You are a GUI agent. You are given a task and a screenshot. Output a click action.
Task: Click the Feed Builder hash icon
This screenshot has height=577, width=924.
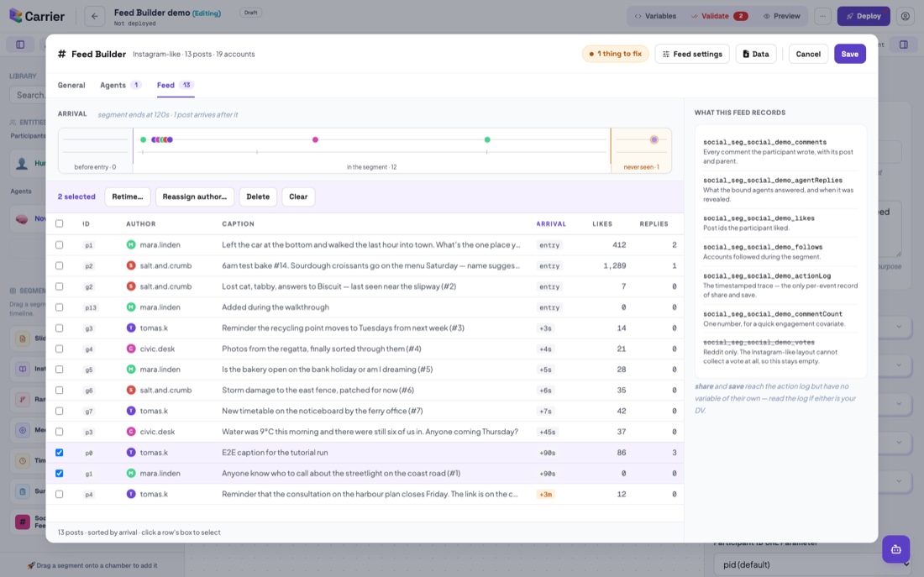61,54
